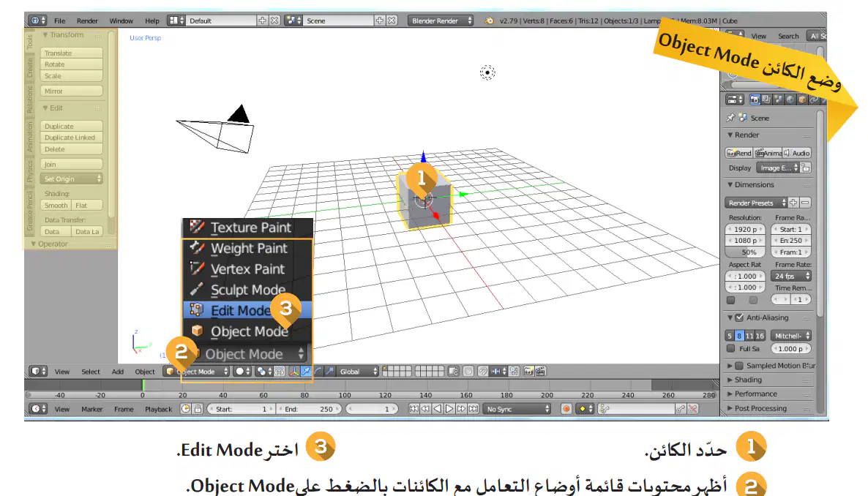This screenshot has width=868, height=496.
Task: Open the Info editor type selector icon
Action: pyautogui.click(x=37, y=20)
